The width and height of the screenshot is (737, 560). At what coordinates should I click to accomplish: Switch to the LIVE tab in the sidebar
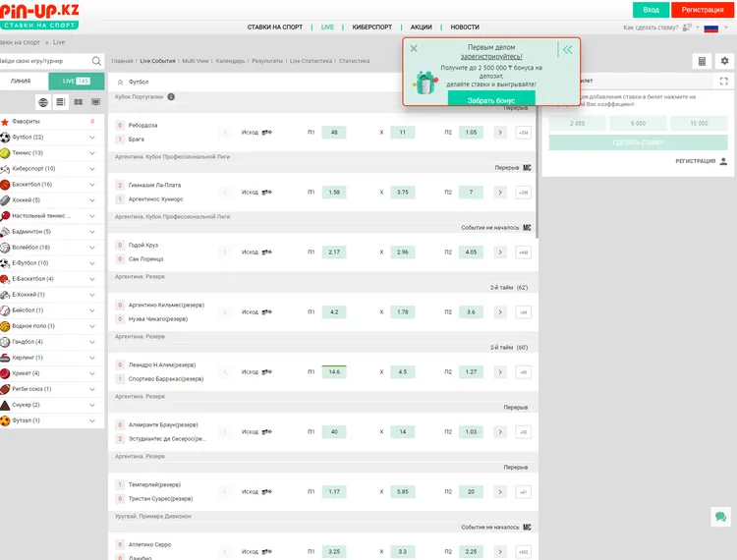click(76, 81)
